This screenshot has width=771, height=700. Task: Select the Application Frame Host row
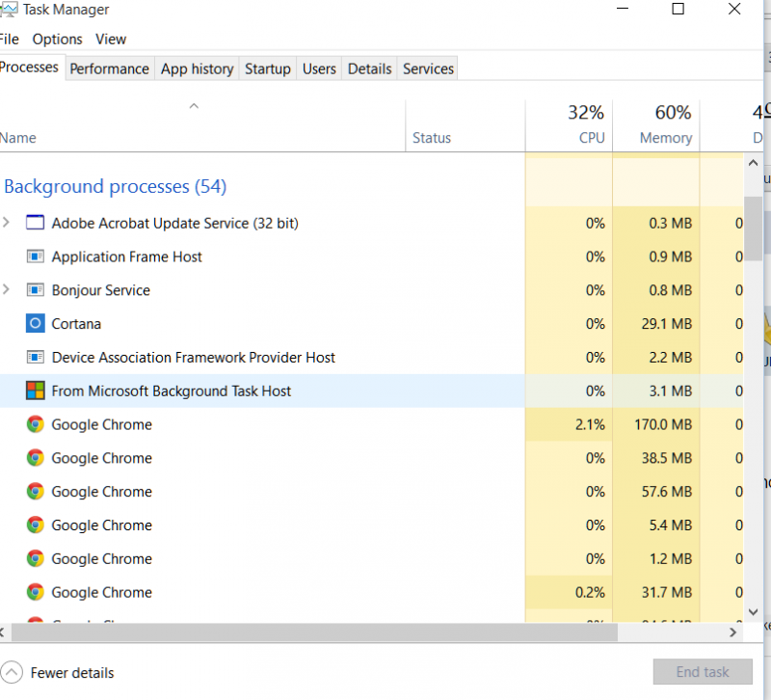(372, 256)
